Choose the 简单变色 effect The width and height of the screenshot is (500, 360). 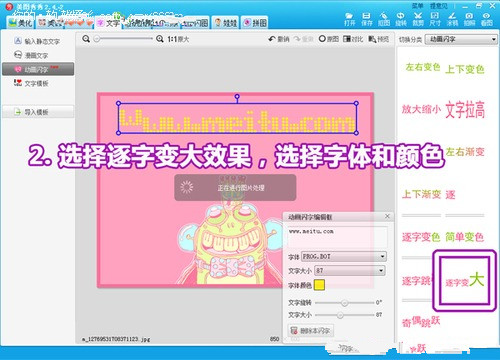point(465,237)
